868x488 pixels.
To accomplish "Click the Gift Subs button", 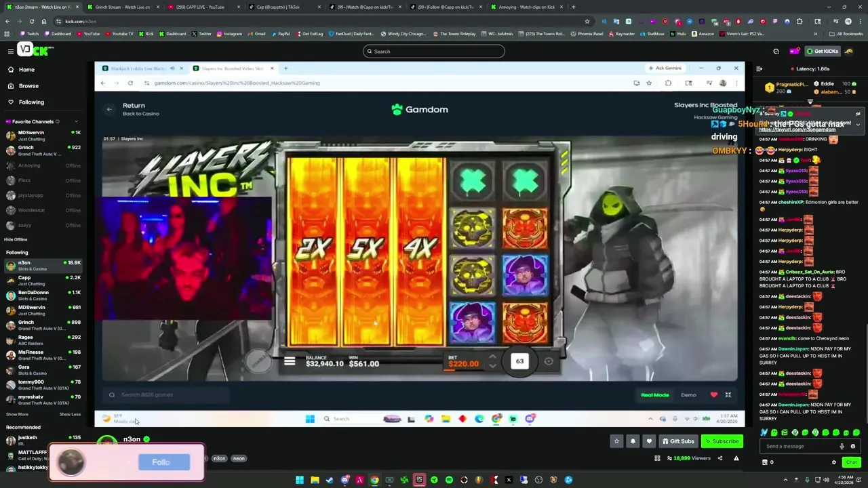I will coord(678,441).
